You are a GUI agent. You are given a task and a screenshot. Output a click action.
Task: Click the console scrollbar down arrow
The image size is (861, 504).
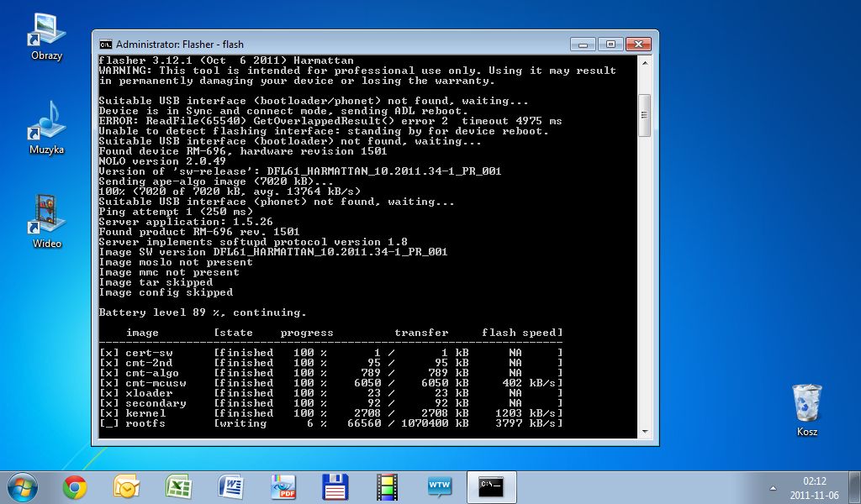coord(645,432)
